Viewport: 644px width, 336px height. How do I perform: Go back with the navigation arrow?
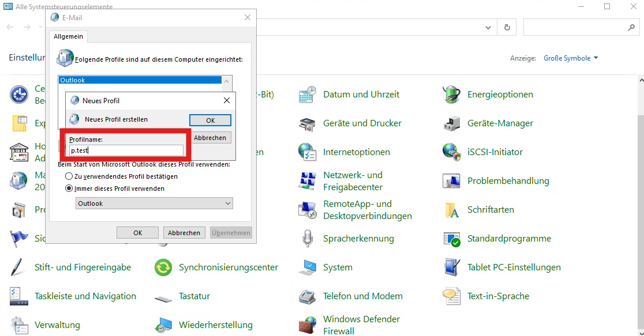[10, 27]
